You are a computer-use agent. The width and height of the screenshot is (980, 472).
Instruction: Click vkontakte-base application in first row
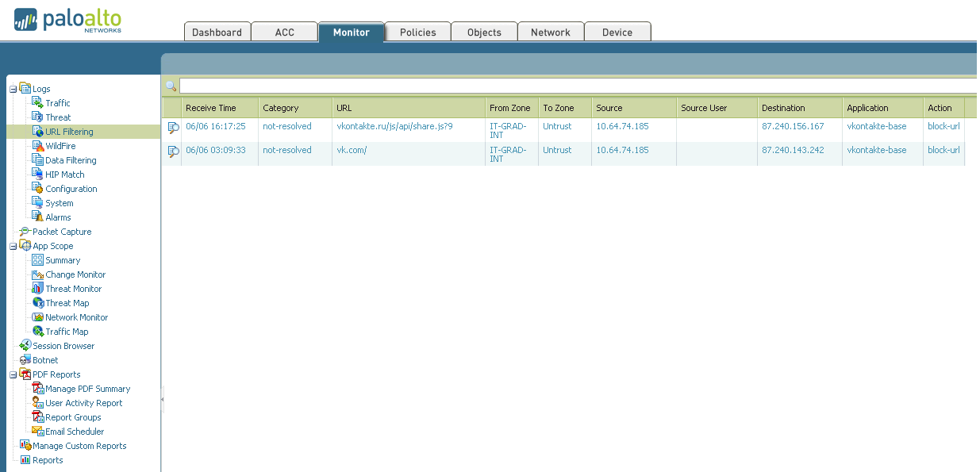coord(876,126)
